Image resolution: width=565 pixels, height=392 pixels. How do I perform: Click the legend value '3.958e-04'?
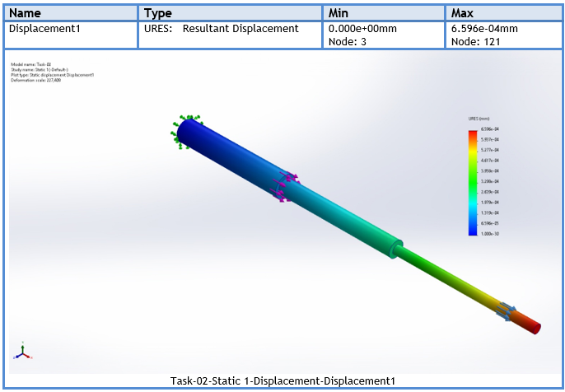pyautogui.click(x=490, y=170)
